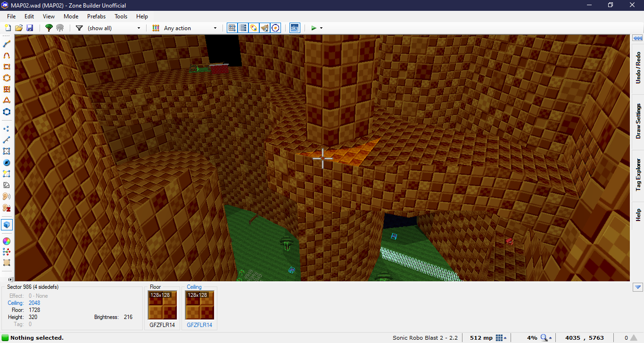Click the colored dots and arrows icon

click(7, 252)
